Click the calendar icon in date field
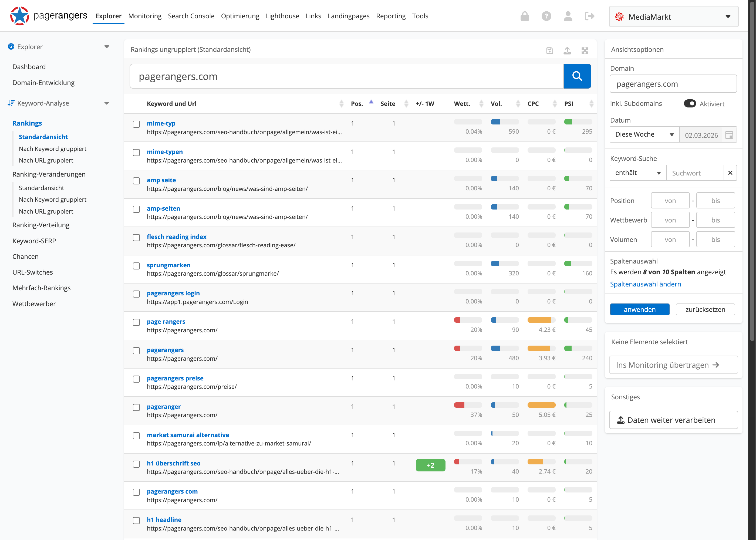 click(x=729, y=135)
